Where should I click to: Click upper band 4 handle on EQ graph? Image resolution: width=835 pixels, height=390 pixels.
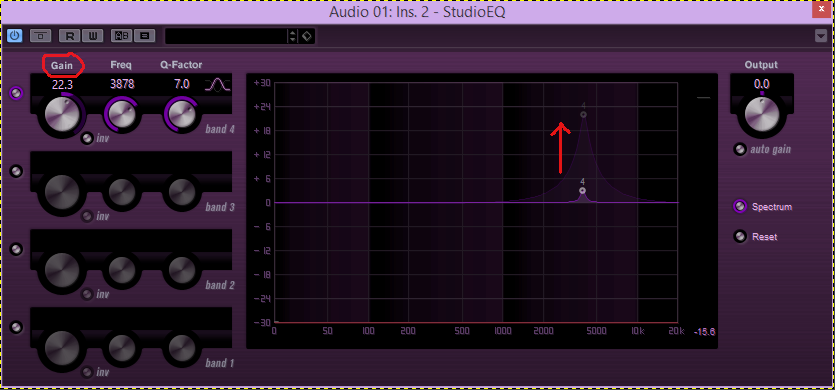pos(584,115)
